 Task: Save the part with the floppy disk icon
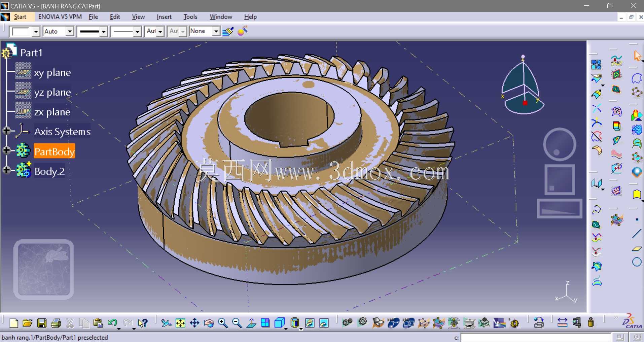42,323
